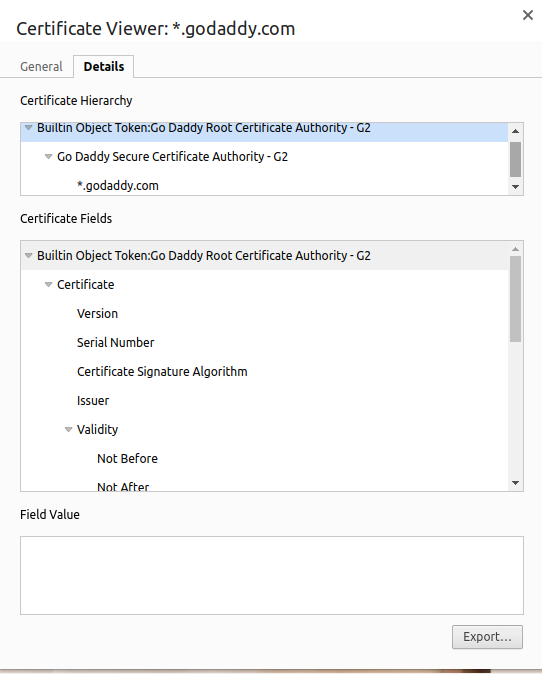Click hierarchy list scroll down arrow
This screenshot has height=674, width=542.
pyautogui.click(x=516, y=187)
